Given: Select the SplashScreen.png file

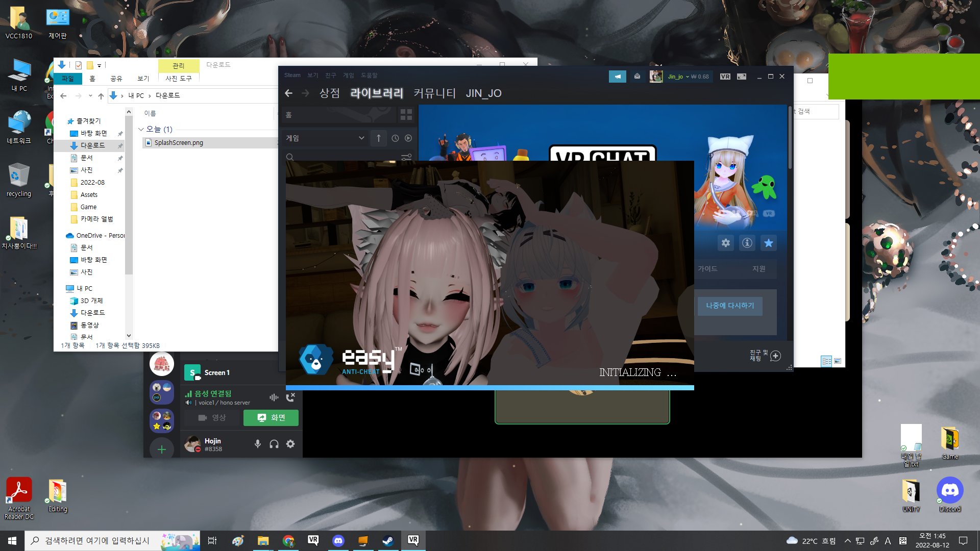Looking at the screenshot, I should tap(179, 143).
